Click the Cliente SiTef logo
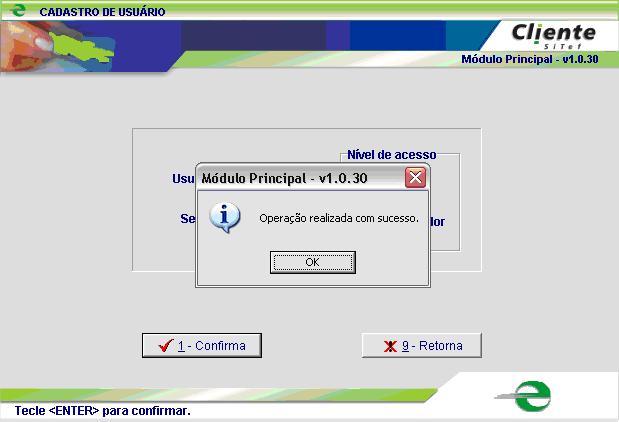This screenshot has width=619, height=422. click(553, 36)
